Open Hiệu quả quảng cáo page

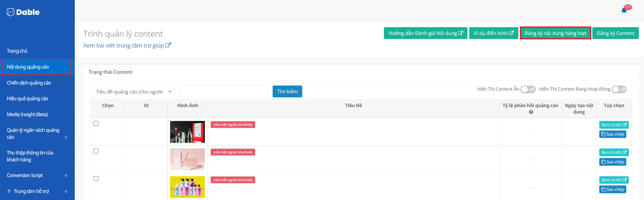(x=27, y=98)
